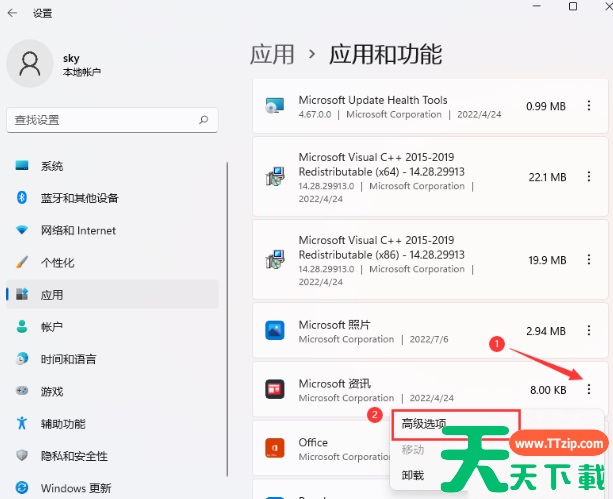This screenshot has height=499, width=613.
Task: Click the search magnifier icon
Action: click(203, 120)
